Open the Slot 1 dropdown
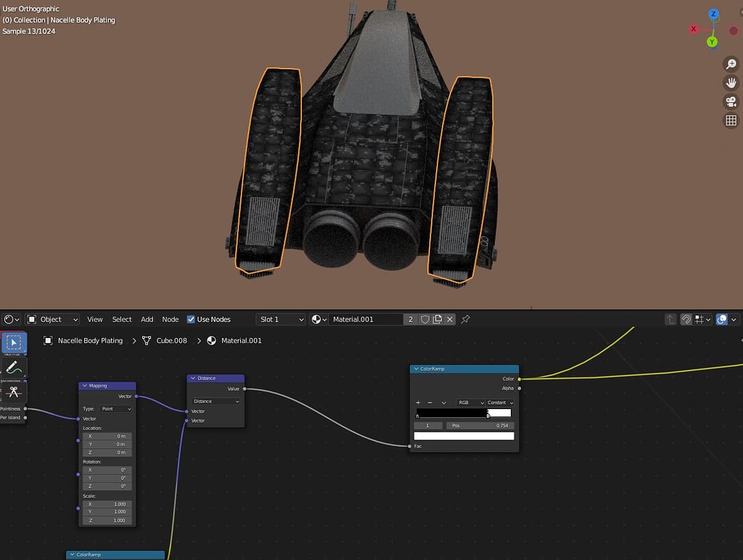The height and width of the screenshot is (560, 743). click(x=280, y=319)
